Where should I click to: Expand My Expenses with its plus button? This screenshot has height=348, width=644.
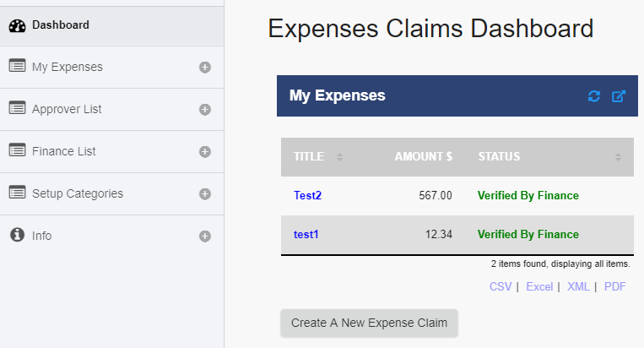tap(204, 67)
